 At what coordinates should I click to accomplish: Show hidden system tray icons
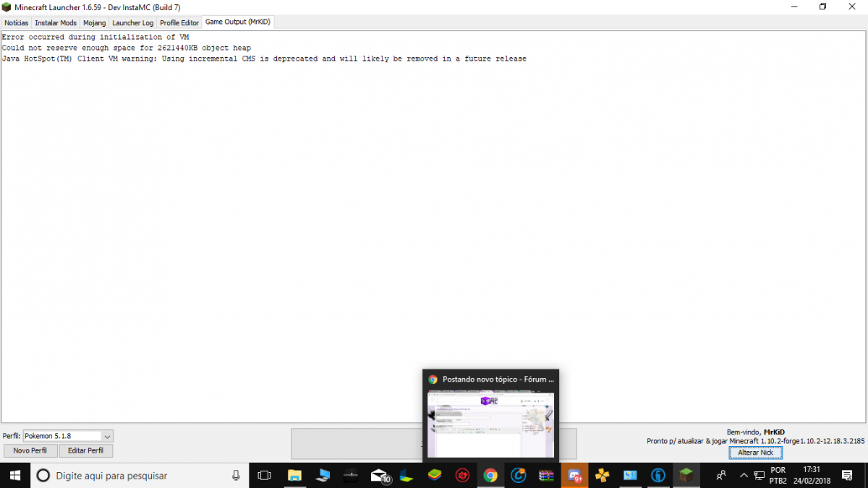(744, 475)
